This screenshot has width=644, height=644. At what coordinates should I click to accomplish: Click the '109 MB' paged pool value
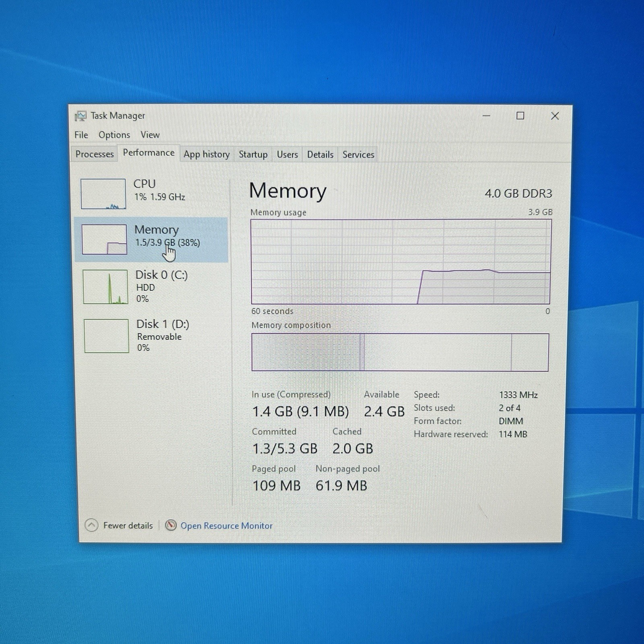(277, 485)
